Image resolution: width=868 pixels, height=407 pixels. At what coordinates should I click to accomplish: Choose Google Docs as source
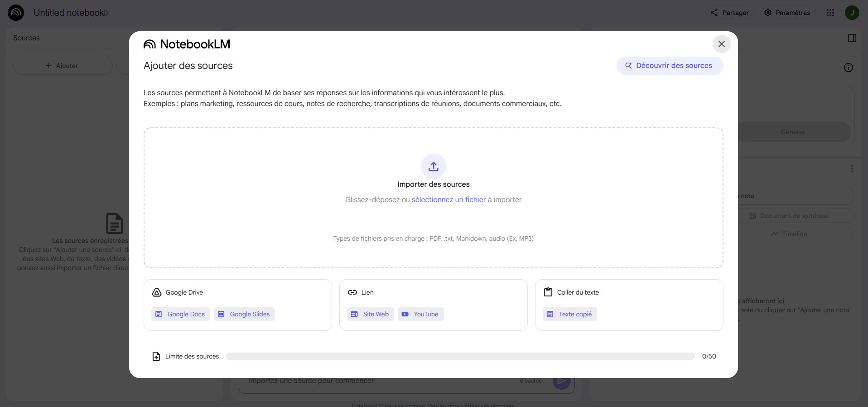(x=181, y=314)
